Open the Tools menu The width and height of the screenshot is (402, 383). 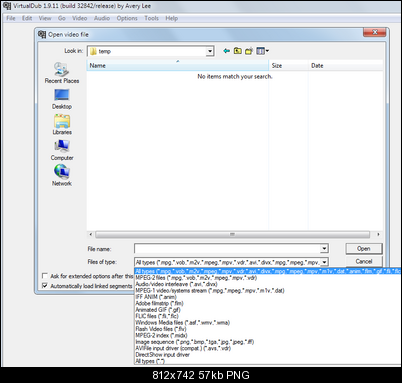pyautogui.click(x=151, y=18)
